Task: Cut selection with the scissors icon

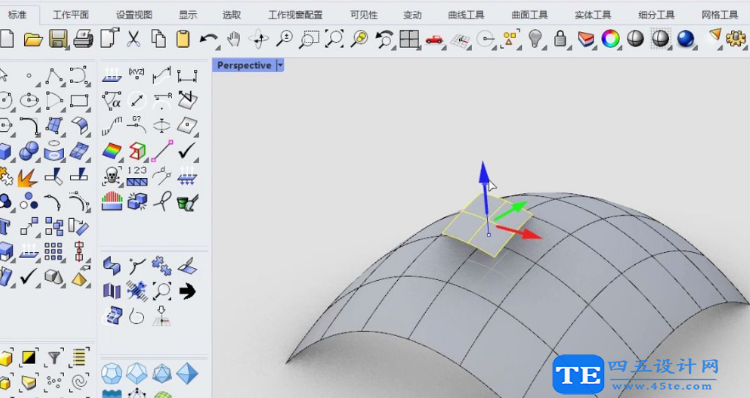Action: [x=133, y=39]
